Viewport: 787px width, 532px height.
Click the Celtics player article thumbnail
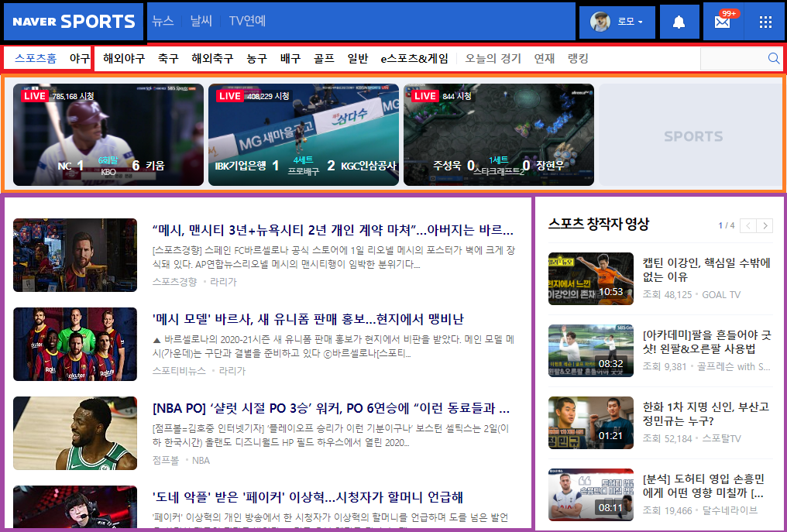click(x=75, y=433)
